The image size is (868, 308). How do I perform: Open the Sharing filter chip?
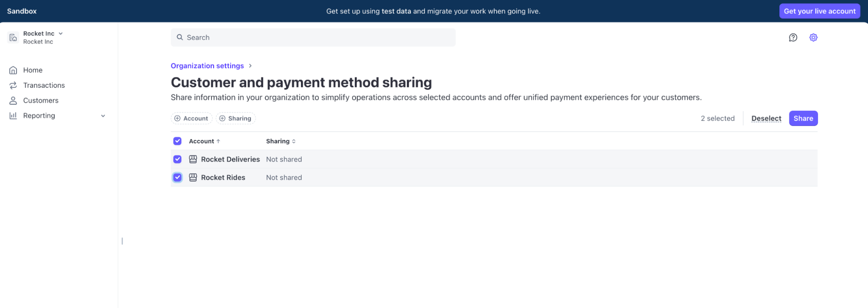pyautogui.click(x=235, y=119)
